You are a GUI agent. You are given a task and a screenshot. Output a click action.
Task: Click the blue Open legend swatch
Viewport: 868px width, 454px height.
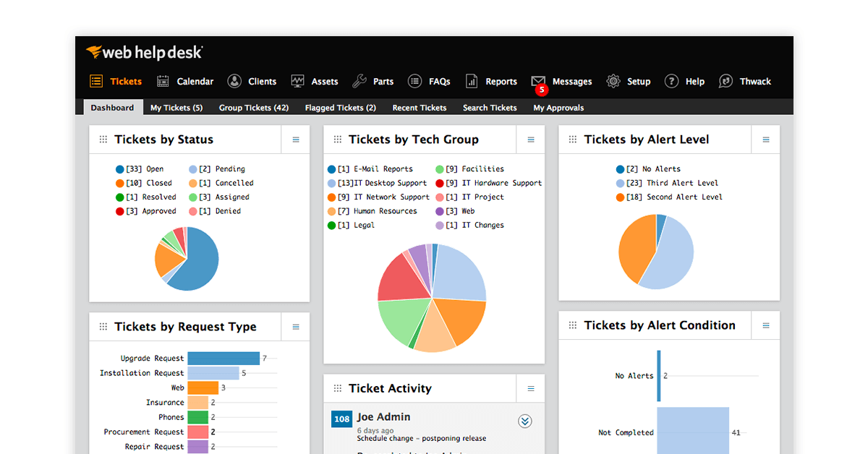click(x=120, y=169)
